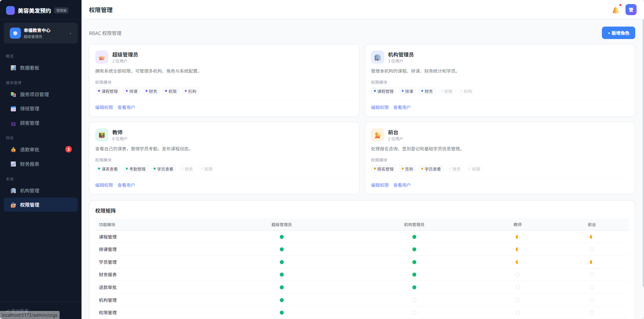This screenshot has height=319, width=644.
Task: Toggle 教师 permission for 财务报表 row
Action: 517,275
